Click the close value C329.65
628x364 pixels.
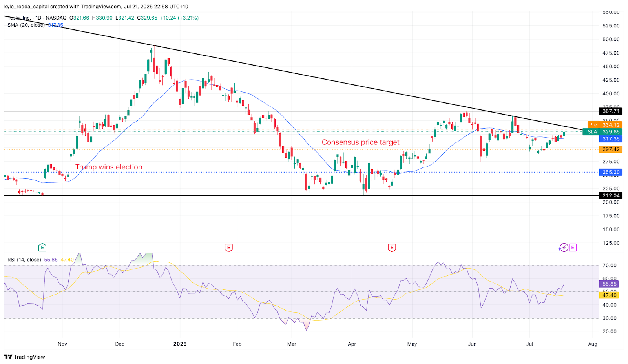(147, 18)
